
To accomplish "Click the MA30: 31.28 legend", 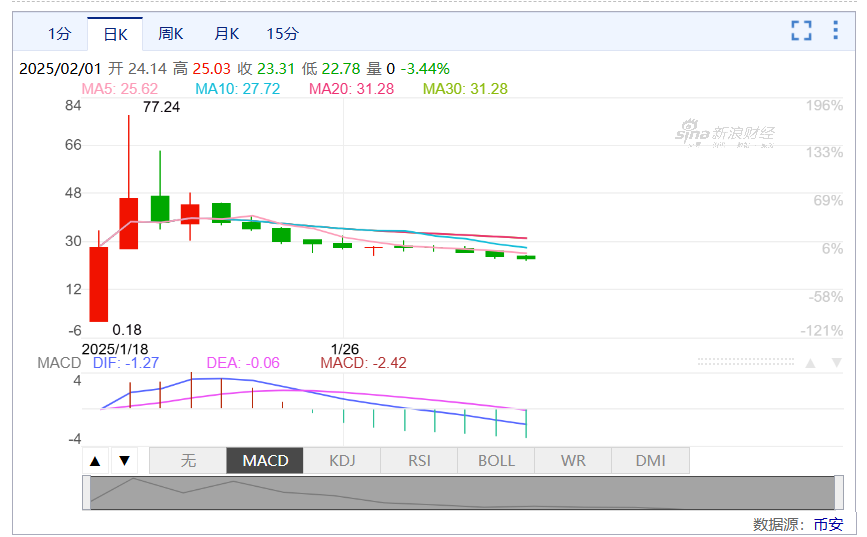I will coord(465,88).
